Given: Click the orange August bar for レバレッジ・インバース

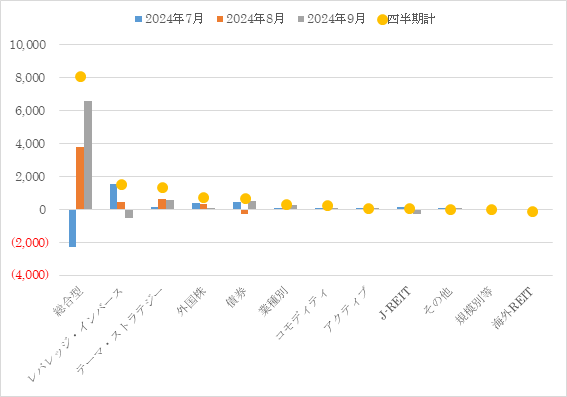Looking at the screenshot, I should 121,206.
